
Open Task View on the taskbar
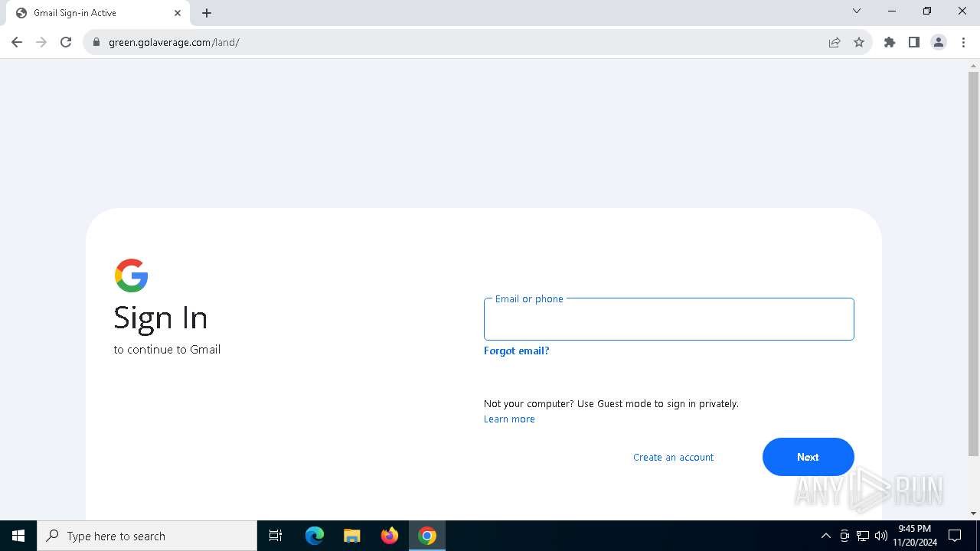(276, 536)
